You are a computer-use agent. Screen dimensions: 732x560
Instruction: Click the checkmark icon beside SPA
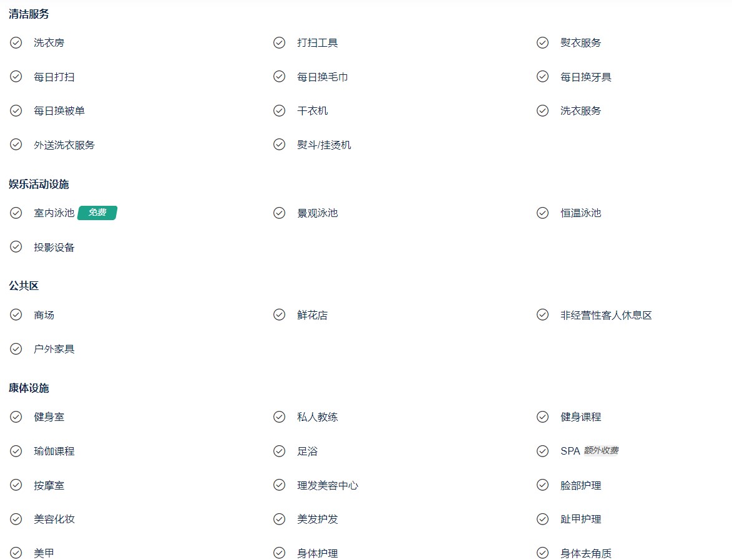(x=542, y=451)
